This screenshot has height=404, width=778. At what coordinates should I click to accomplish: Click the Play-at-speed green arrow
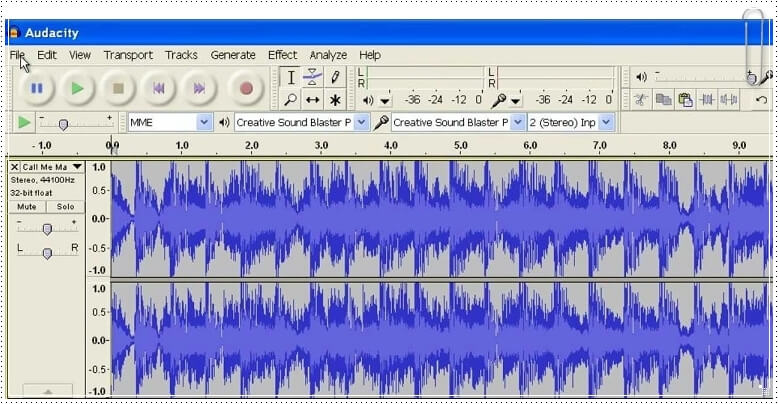pos(23,122)
